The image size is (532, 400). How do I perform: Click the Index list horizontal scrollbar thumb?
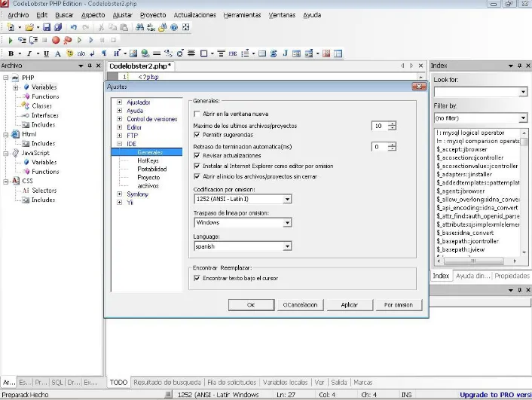pyautogui.click(x=474, y=261)
